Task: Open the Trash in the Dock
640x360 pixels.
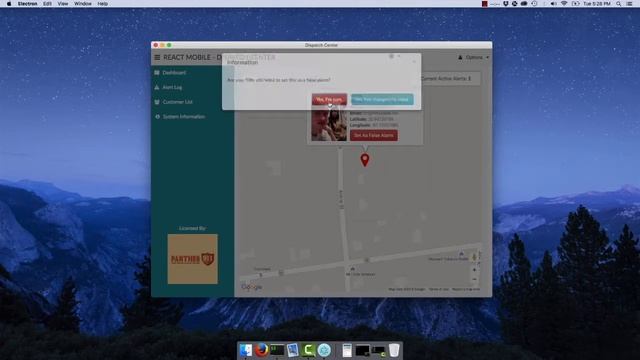Action: point(394,350)
